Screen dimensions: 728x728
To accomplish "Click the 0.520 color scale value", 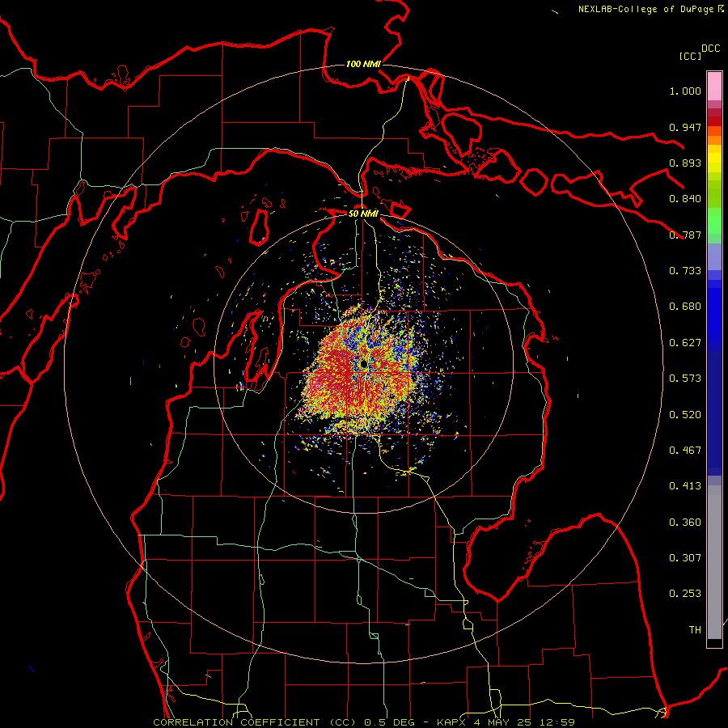I will coord(685,415).
